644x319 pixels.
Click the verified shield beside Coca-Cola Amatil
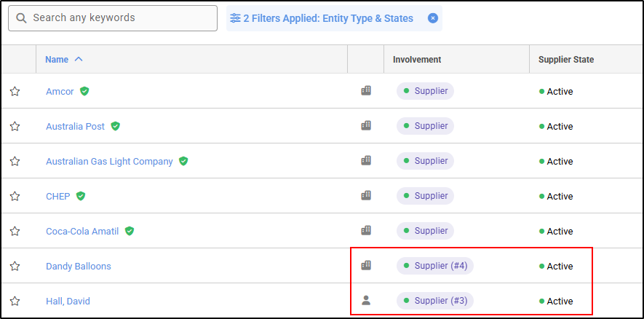coord(130,231)
